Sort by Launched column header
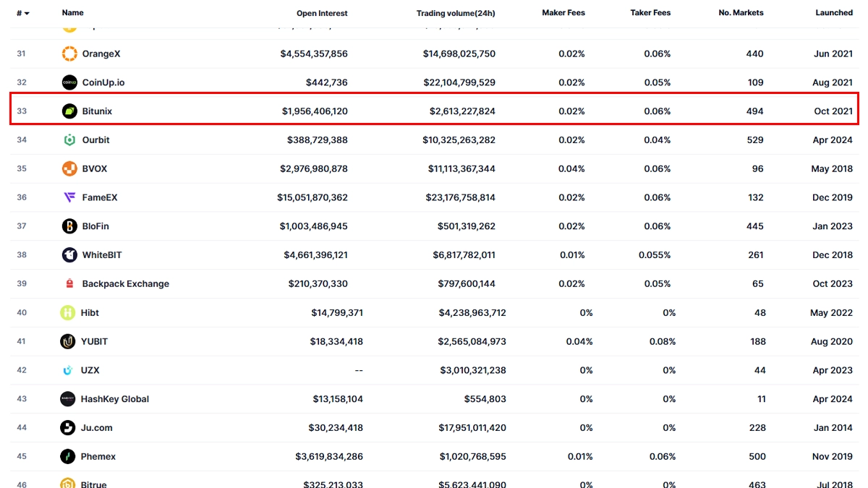Viewport: 868px width, 488px height. tap(833, 13)
